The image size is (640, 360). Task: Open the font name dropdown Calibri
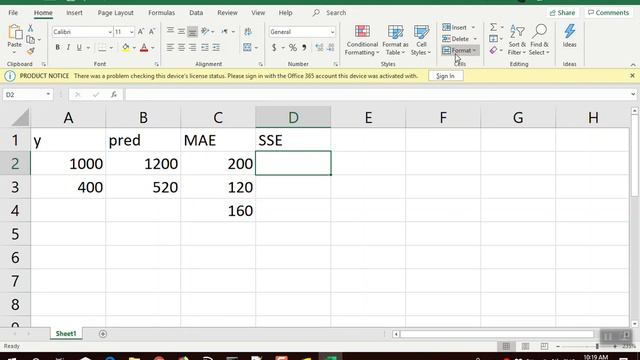point(110,32)
